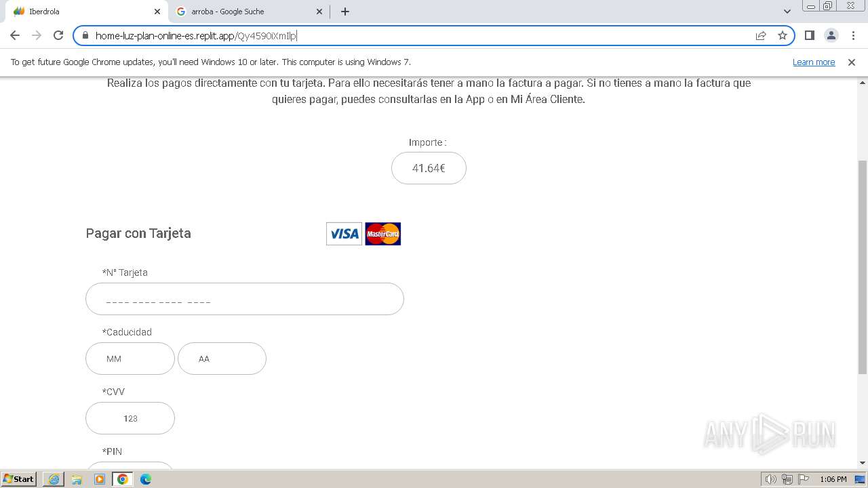Share this page icon
Image resolution: width=868 pixels, height=488 pixels.
tap(761, 35)
